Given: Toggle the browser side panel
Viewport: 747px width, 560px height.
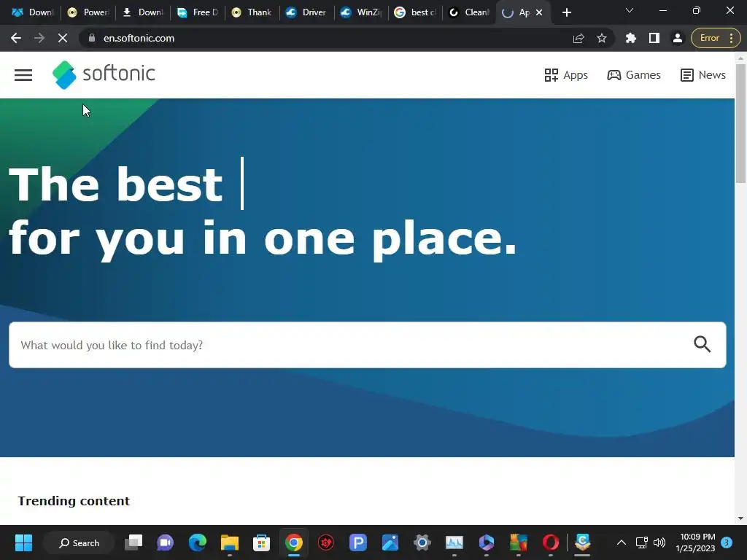Looking at the screenshot, I should coord(654,38).
